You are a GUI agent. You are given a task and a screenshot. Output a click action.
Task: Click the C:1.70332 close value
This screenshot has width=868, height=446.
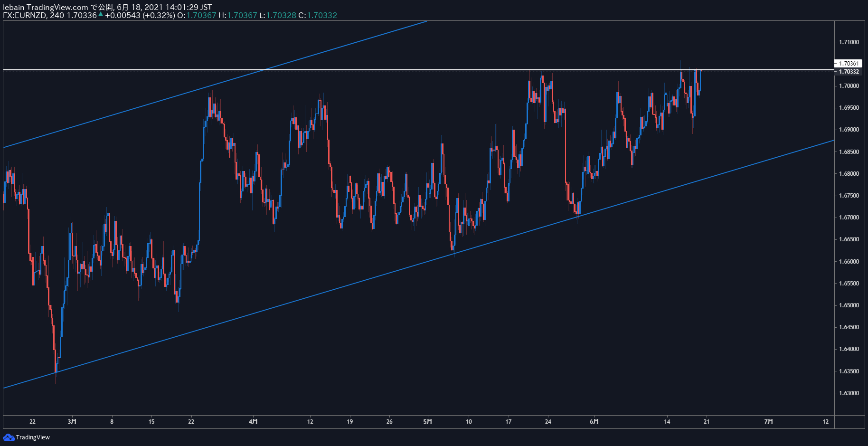pos(318,15)
